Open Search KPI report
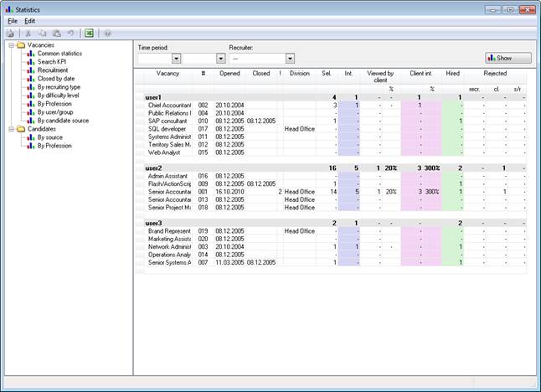The image size is (541, 392). 52,62
